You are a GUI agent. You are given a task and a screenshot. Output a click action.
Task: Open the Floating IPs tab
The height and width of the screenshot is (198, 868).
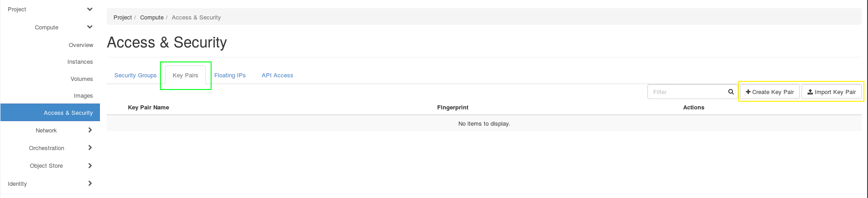(230, 75)
